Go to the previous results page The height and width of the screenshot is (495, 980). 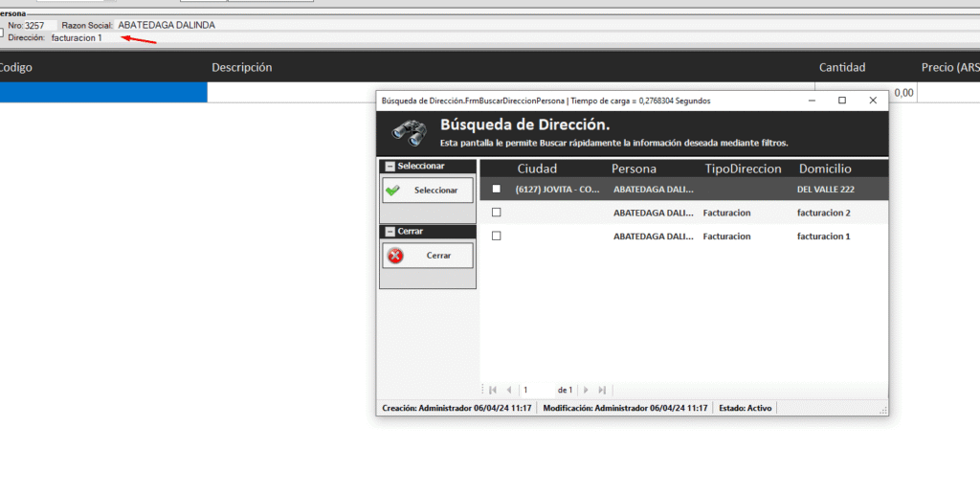[509, 390]
